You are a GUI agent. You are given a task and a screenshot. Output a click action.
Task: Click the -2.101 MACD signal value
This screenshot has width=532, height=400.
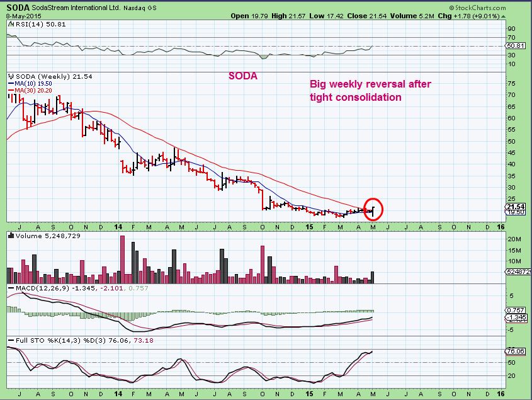111,289
